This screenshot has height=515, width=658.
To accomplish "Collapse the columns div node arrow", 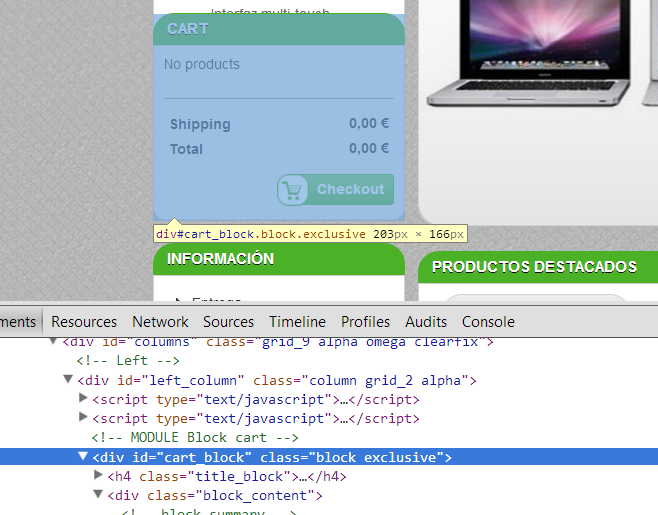I will 53,340.
